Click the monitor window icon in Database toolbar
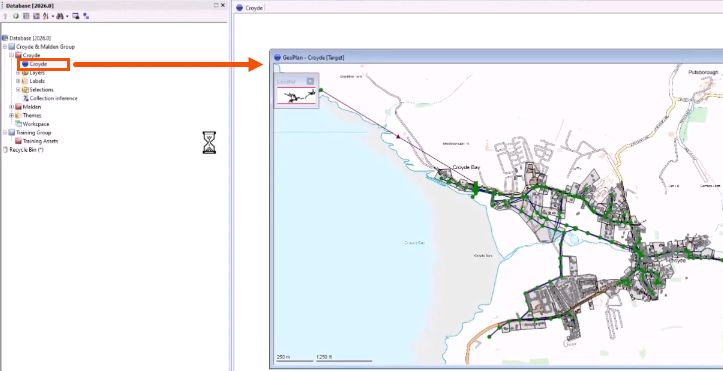The height and width of the screenshot is (371, 723). tap(76, 16)
